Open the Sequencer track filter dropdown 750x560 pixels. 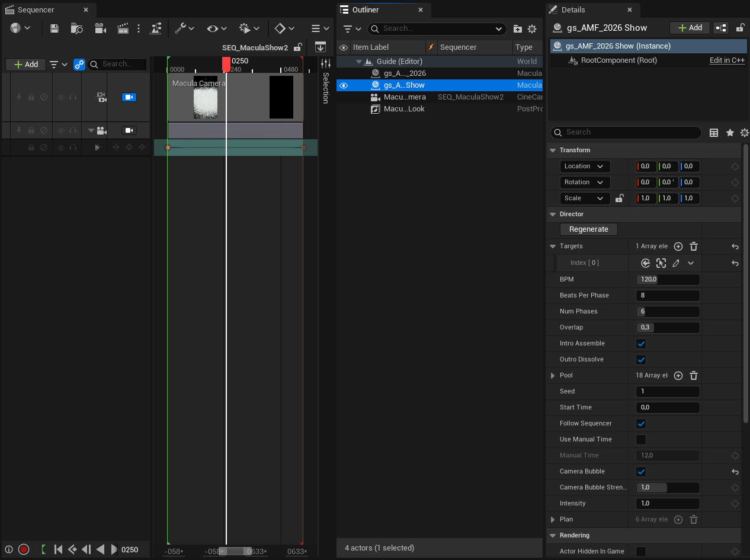[58, 64]
